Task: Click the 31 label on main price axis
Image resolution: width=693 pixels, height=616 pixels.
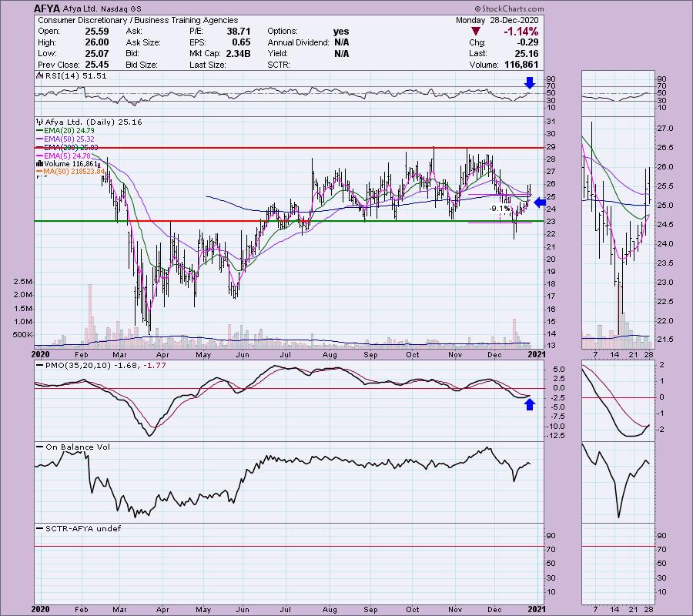Action: point(551,122)
